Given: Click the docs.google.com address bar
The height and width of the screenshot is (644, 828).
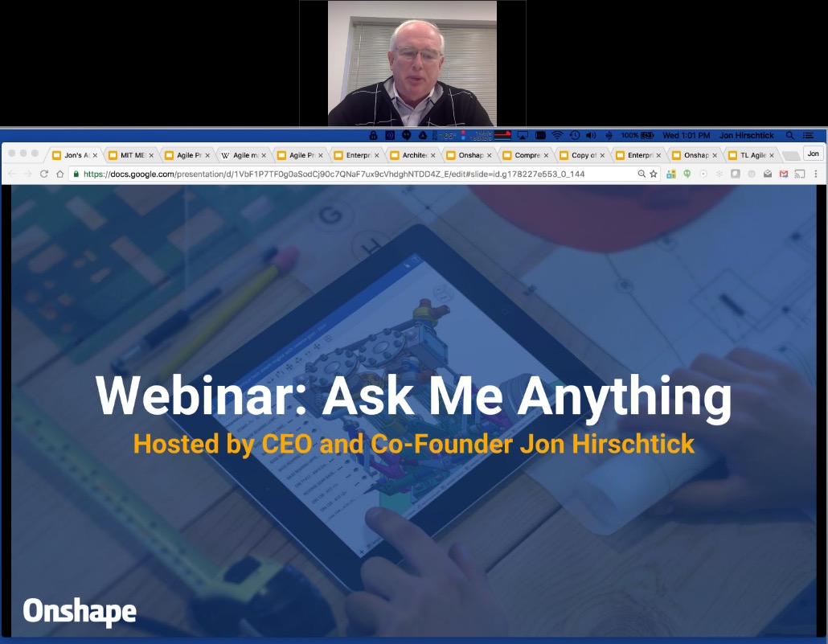Looking at the screenshot, I should 354,174.
